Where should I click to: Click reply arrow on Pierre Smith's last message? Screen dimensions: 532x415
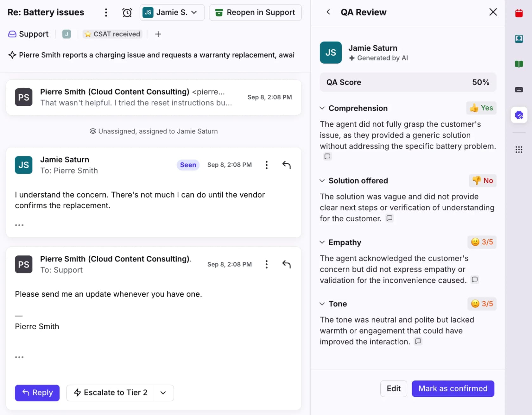tap(287, 264)
